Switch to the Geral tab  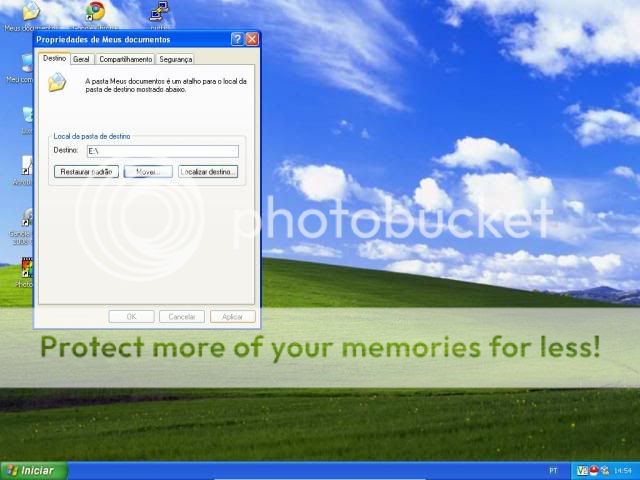pyautogui.click(x=81, y=59)
